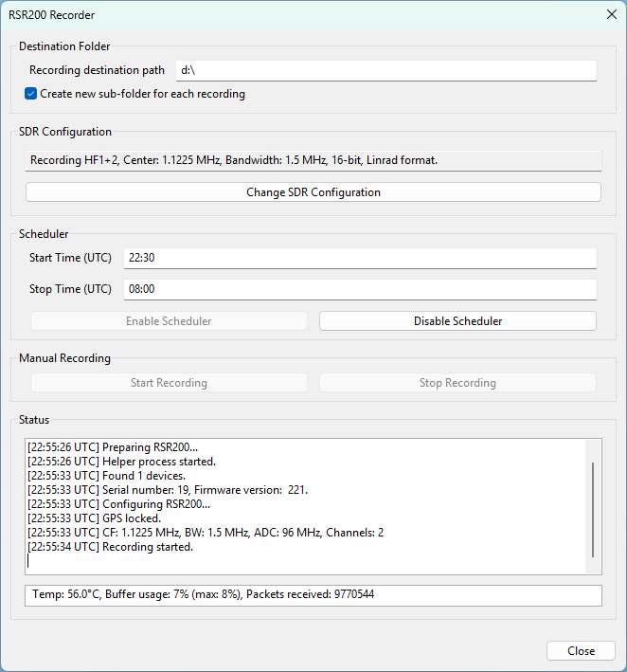Click the SDR configuration summary text box
The height and width of the screenshot is (672, 627).
coord(313,160)
